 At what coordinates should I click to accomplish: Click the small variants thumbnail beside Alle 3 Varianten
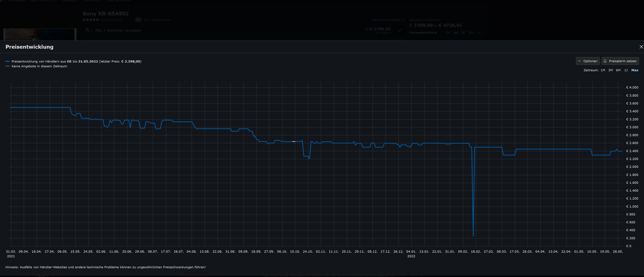tap(89, 30)
